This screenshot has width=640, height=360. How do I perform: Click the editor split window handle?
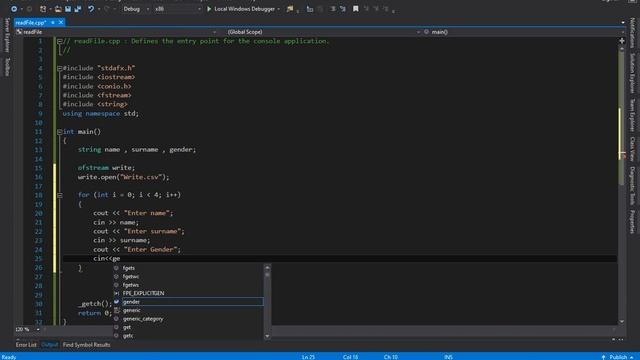click(622, 41)
